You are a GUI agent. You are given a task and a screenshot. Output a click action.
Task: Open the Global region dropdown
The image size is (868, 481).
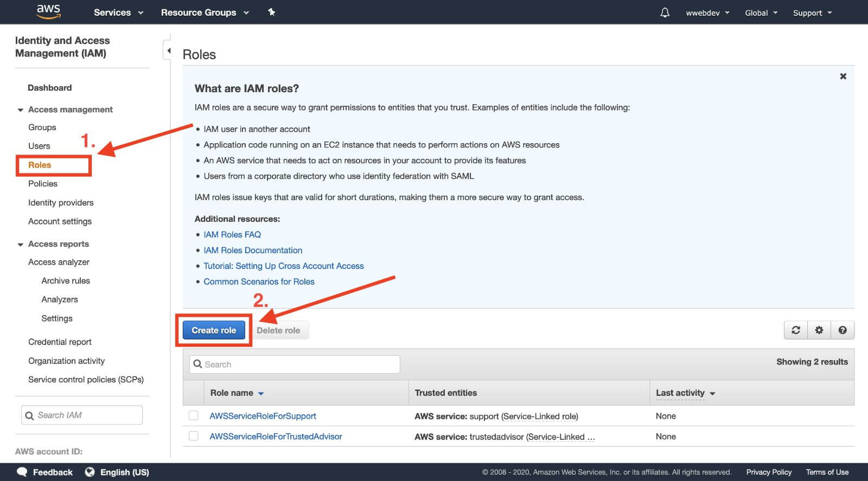tap(761, 12)
